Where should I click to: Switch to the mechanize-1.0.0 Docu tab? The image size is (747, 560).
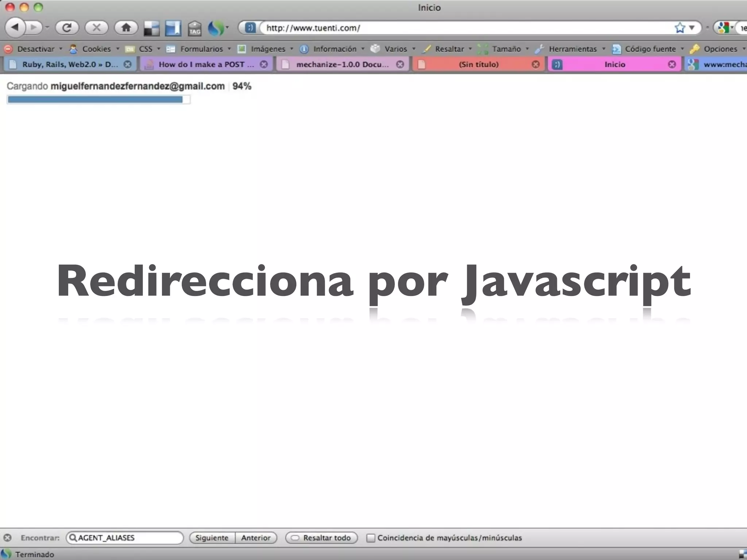[342, 65]
